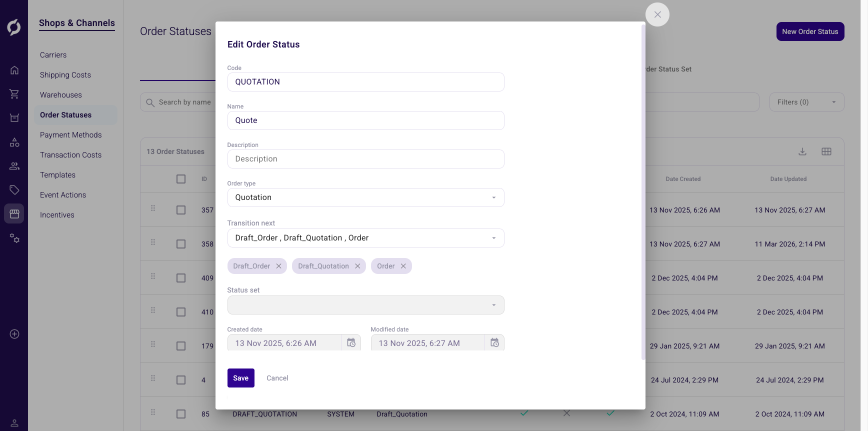868x431 pixels.
Task: Remove the Draft_Quotation chip
Action: point(357,266)
